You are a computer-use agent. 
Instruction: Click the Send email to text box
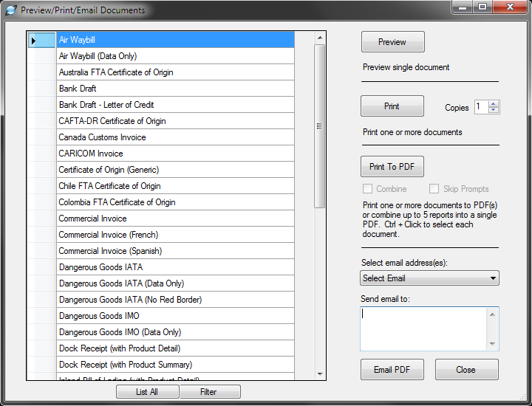pos(423,328)
